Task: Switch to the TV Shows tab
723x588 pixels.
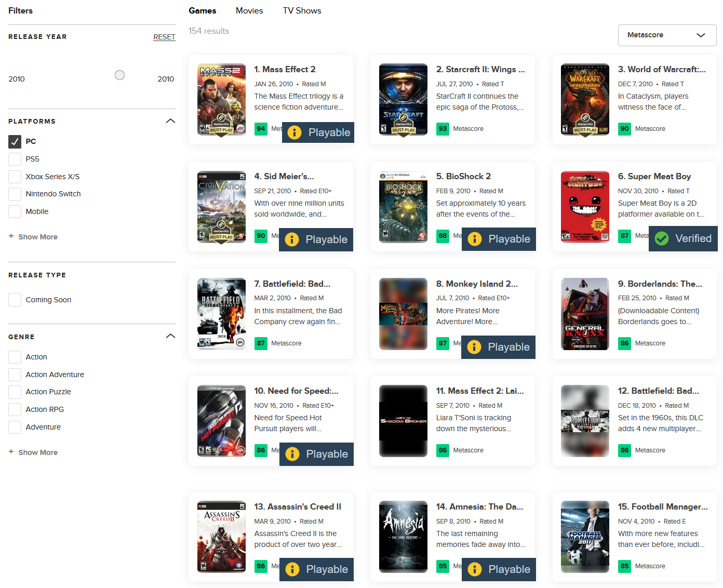Action: tap(302, 10)
